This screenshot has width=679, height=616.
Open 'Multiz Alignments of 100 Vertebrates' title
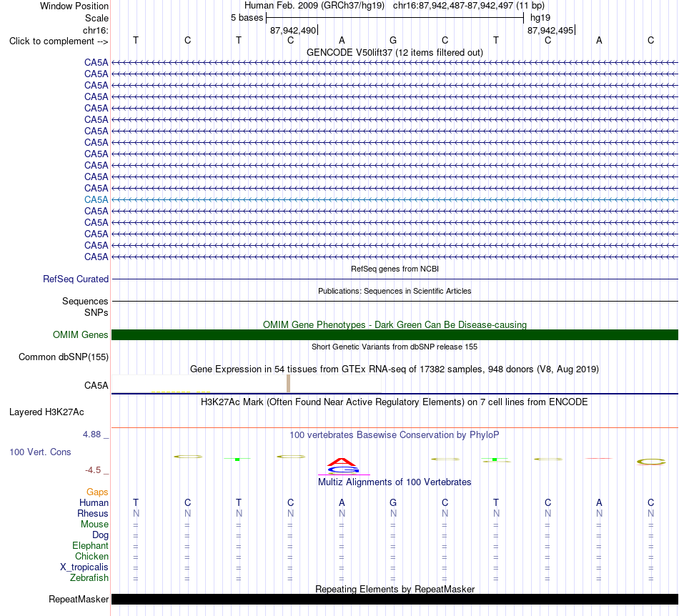(x=395, y=482)
